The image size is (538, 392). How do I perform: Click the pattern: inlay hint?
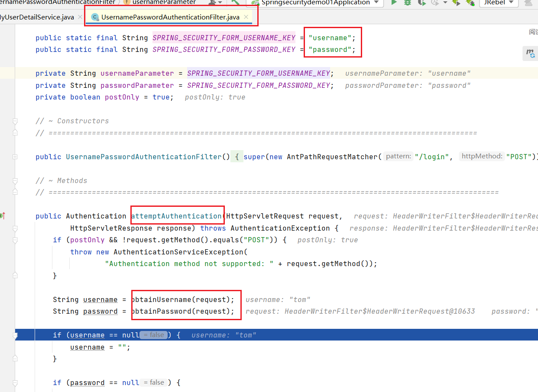(399, 157)
